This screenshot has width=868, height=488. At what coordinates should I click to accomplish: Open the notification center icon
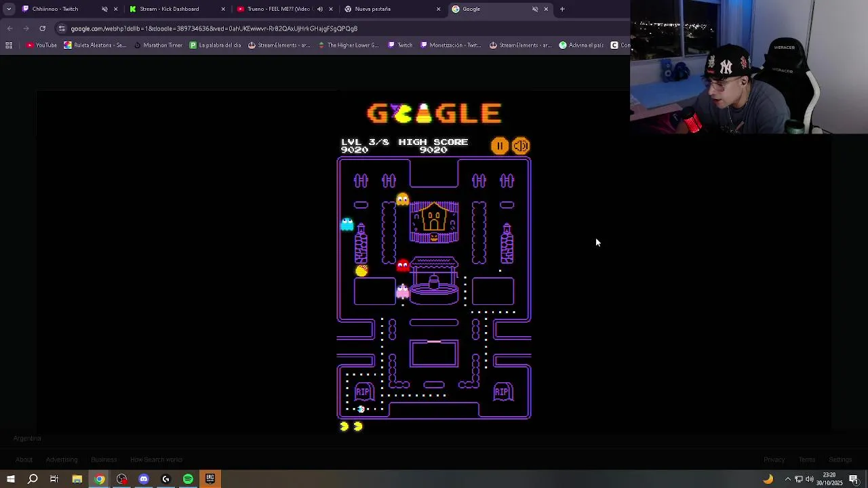[x=854, y=479]
